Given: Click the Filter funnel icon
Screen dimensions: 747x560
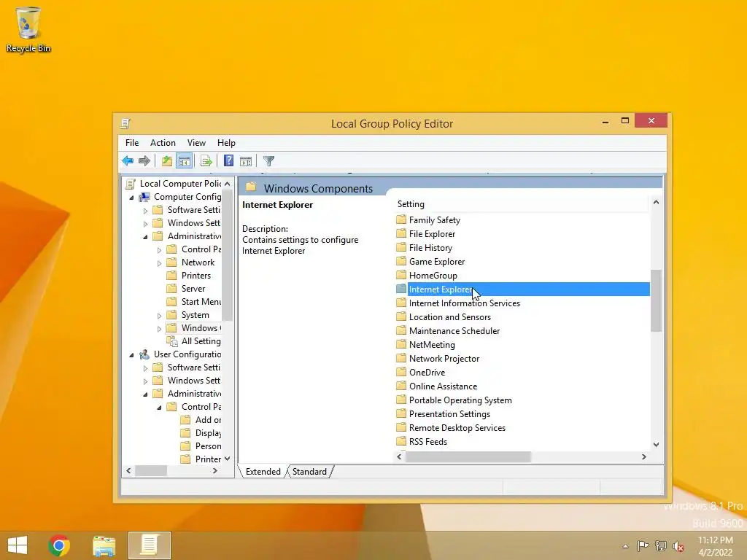Looking at the screenshot, I should pyautogui.click(x=268, y=161).
